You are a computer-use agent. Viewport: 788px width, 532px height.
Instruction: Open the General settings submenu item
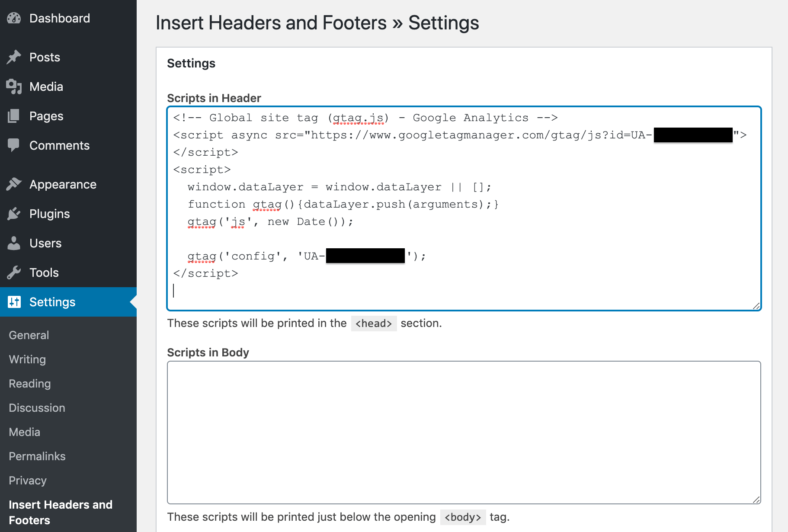coord(29,335)
